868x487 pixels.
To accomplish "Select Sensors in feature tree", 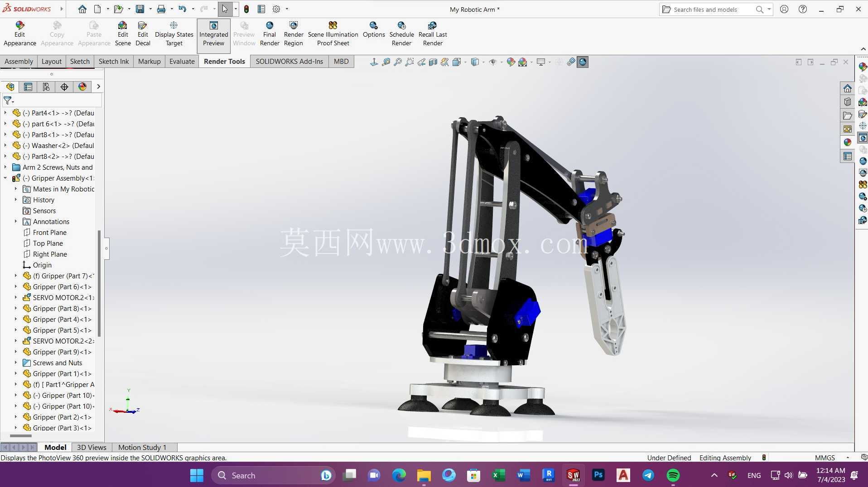I will point(44,210).
